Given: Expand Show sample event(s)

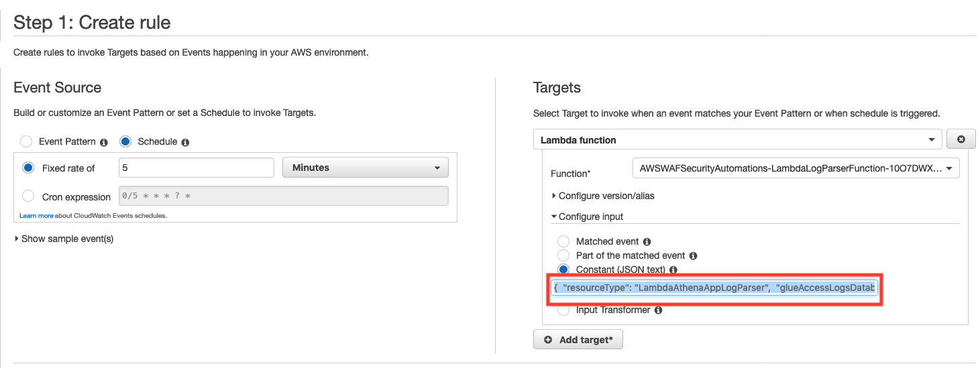Looking at the screenshot, I should tap(64, 239).
